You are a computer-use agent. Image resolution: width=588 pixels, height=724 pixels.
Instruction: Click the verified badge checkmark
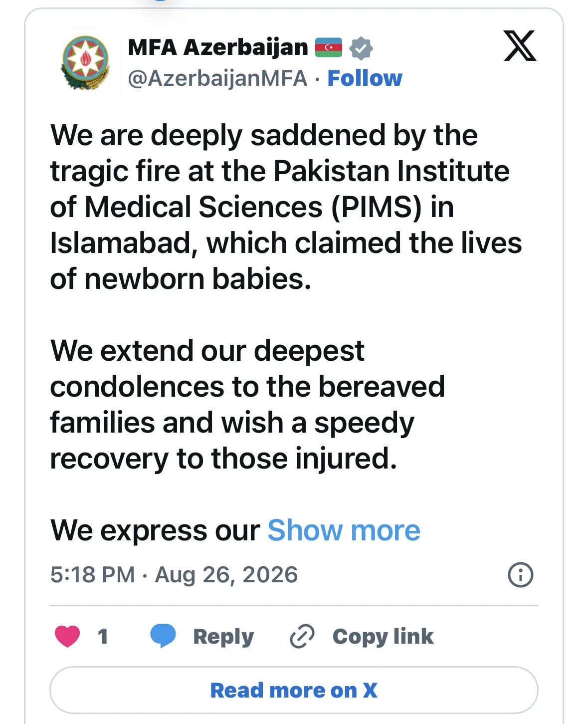point(361,48)
